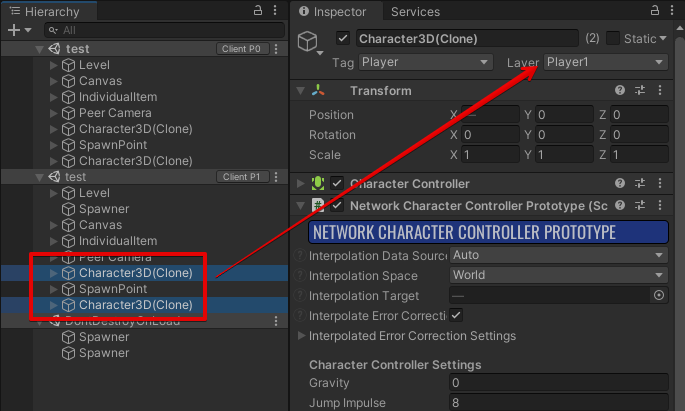
Task: Collapse the Client P1 test scene
Action: pyautogui.click(x=39, y=177)
